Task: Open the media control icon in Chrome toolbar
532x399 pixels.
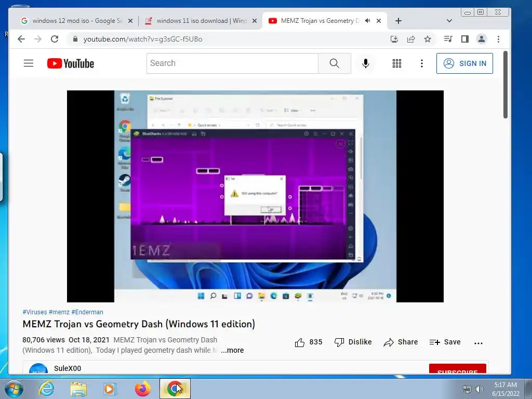Action: coord(448,39)
